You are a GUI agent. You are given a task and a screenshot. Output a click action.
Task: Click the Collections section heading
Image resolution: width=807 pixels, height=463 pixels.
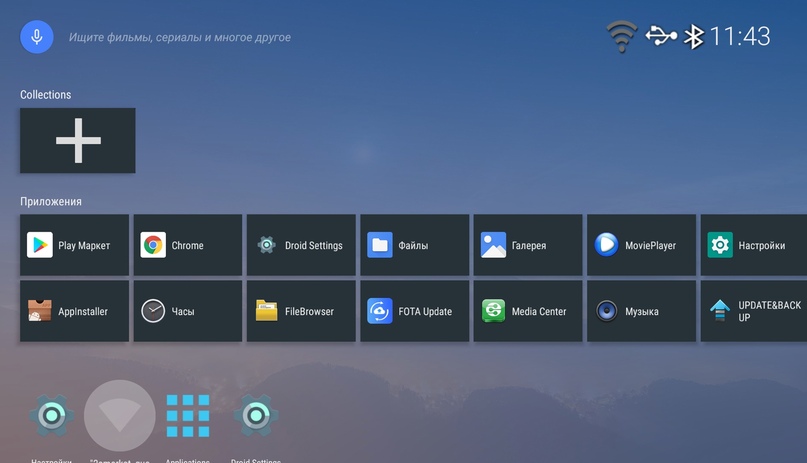(45, 95)
